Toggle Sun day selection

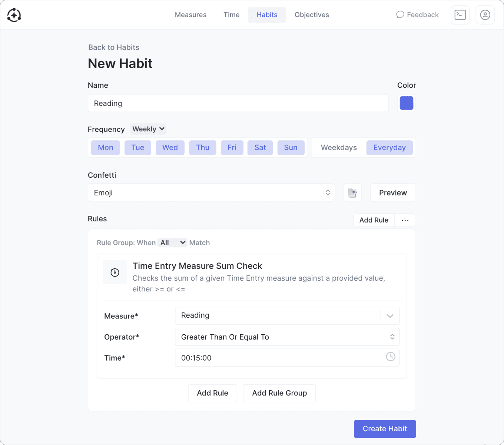(x=291, y=148)
